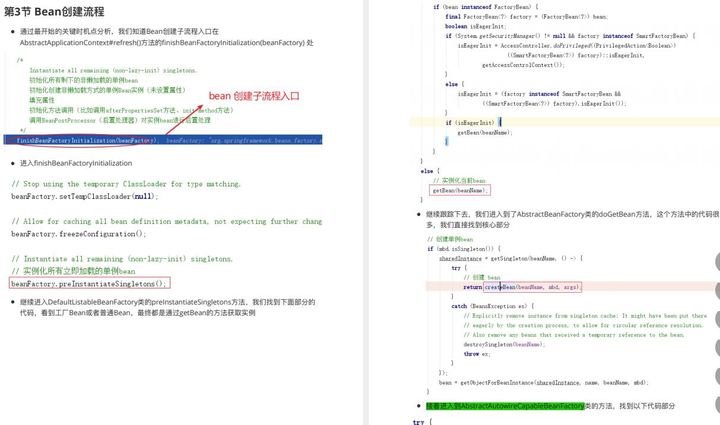Image resolution: width=720 pixels, height=425 pixels.
Task: Click the beanFactory.setTempClassLoader(null) line
Action: click(84, 196)
